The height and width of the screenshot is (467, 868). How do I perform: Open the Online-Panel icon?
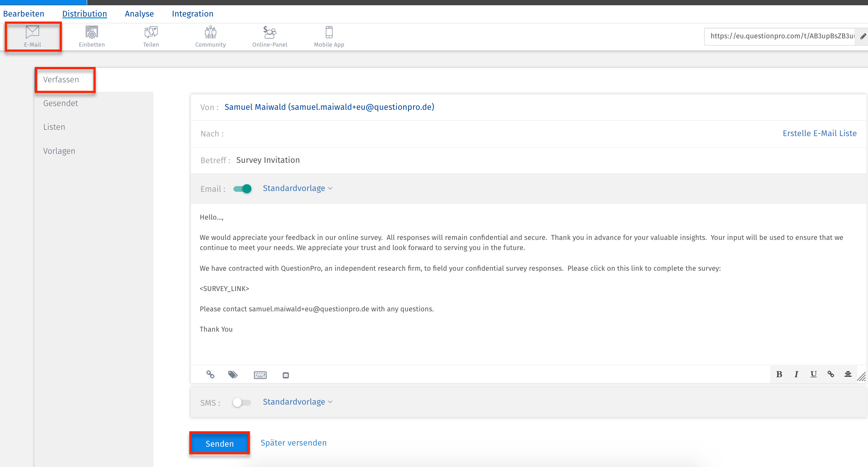270,36
